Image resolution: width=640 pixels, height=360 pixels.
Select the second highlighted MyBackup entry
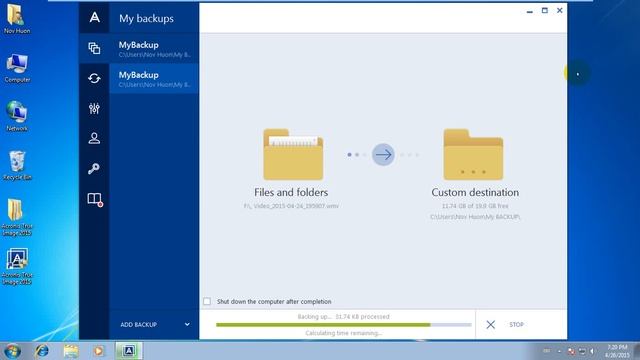154,79
